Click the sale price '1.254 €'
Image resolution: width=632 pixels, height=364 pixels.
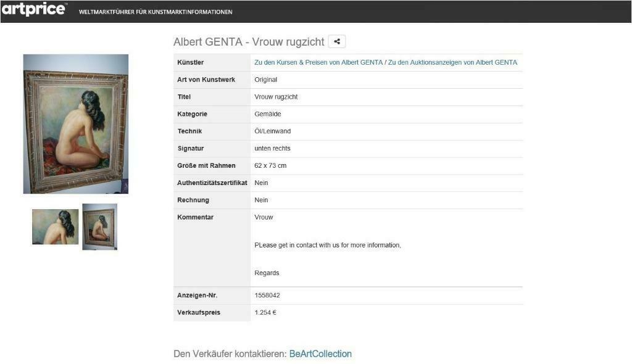pos(265,312)
